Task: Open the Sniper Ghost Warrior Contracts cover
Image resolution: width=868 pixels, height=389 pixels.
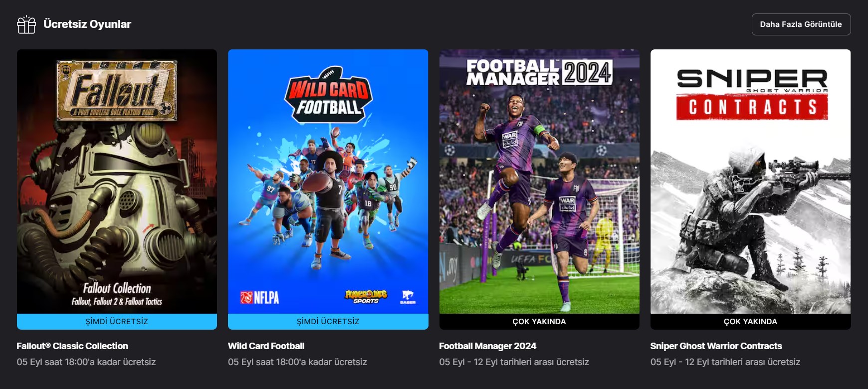Action: pos(751,182)
